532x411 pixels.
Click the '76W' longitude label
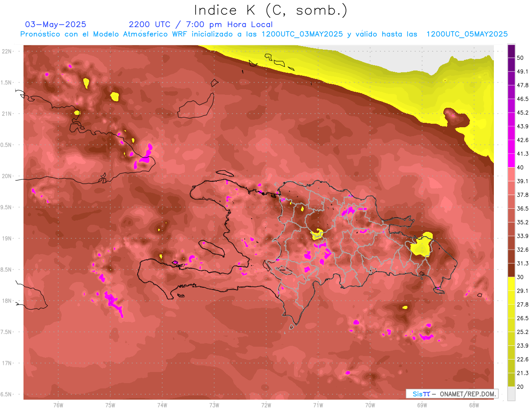[x=58, y=405]
